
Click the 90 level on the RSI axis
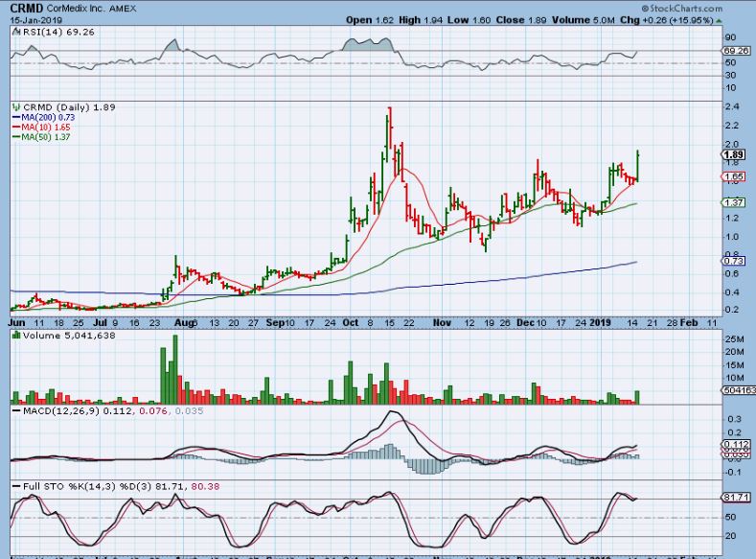[x=730, y=37]
